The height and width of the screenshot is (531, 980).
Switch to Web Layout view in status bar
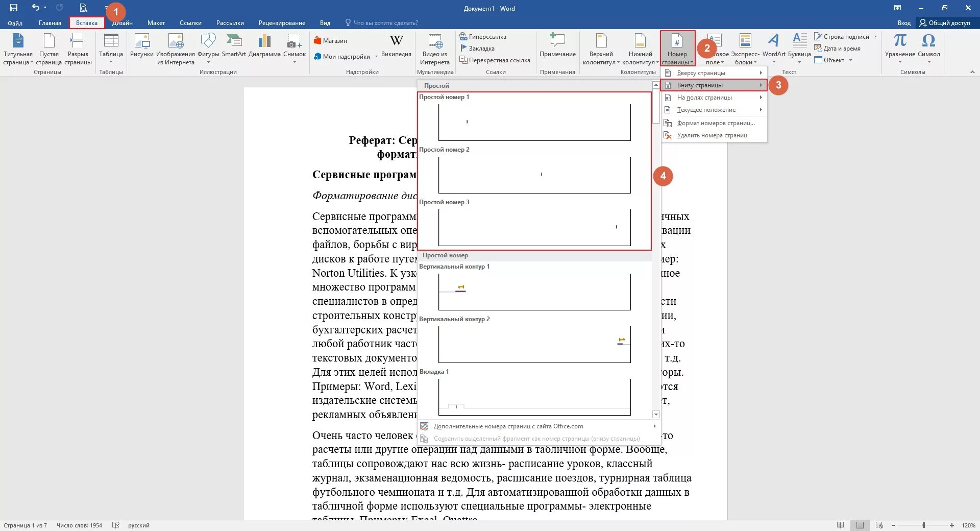879,525
